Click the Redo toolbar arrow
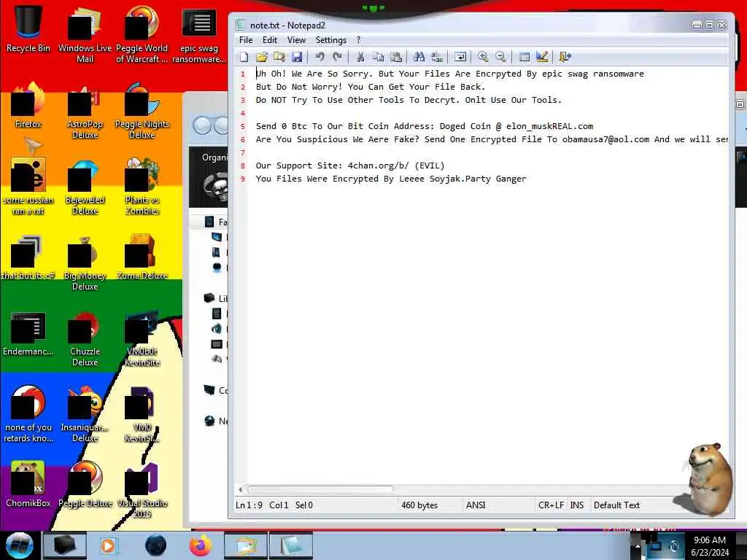The width and height of the screenshot is (747, 560). point(337,57)
